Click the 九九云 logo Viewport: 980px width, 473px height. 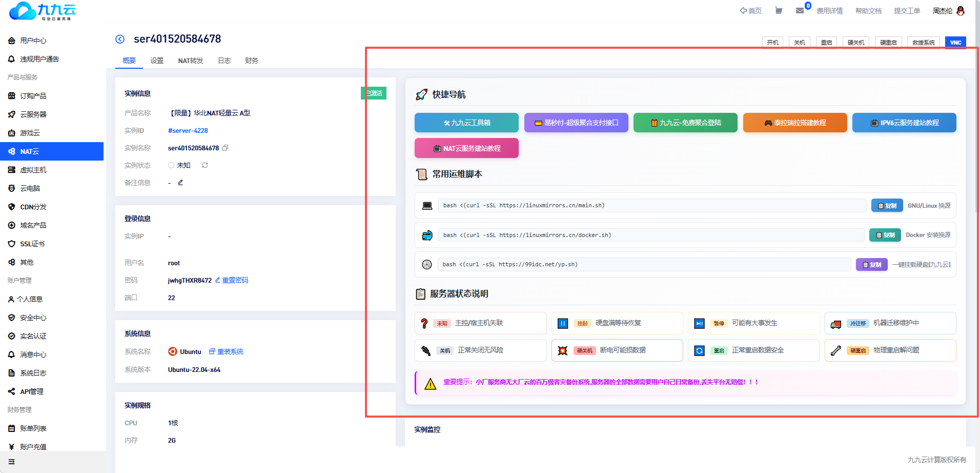[43, 11]
